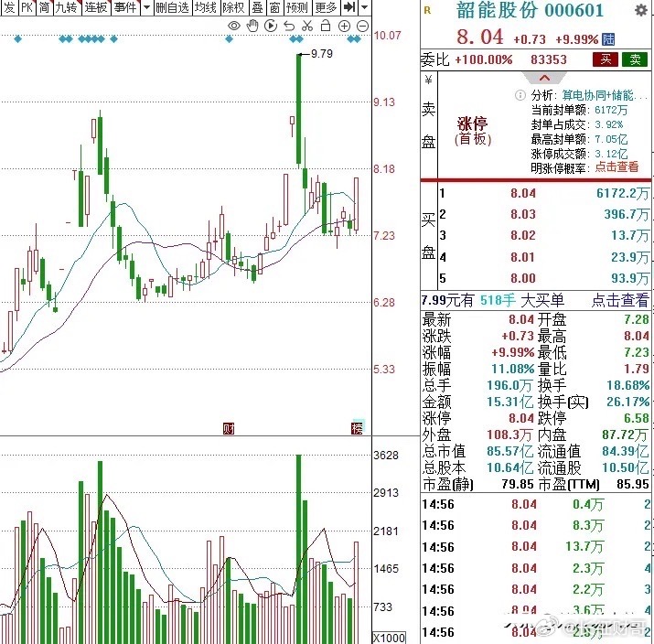Select bid level 4 price 8.01

click(x=522, y=257)
